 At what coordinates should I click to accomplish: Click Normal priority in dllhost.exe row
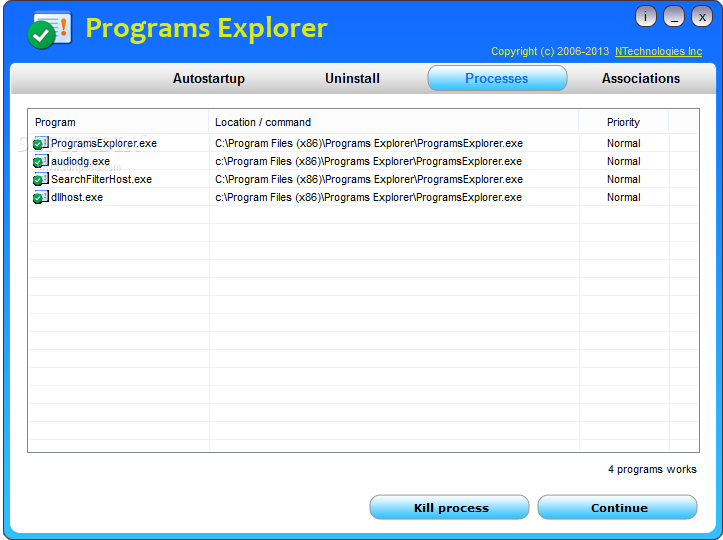pos(623,197)
